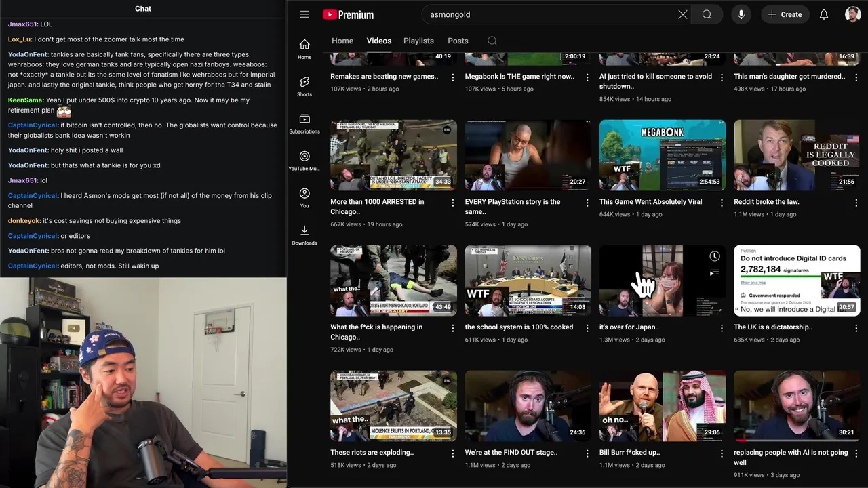Play the 'EVERY PlayStation story' video thumbnail
Image resolution: width=868 pixels, height=488 pixels.
coord(528,155)
